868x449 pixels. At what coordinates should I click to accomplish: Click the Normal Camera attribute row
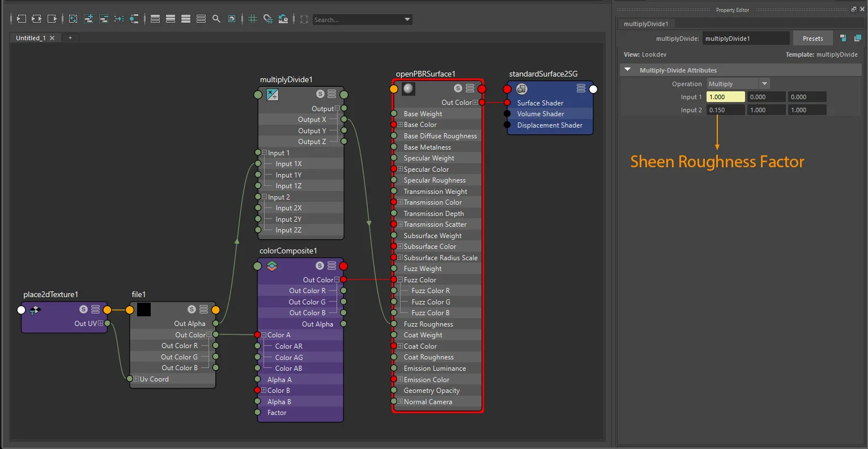click(x=437, y=401)
